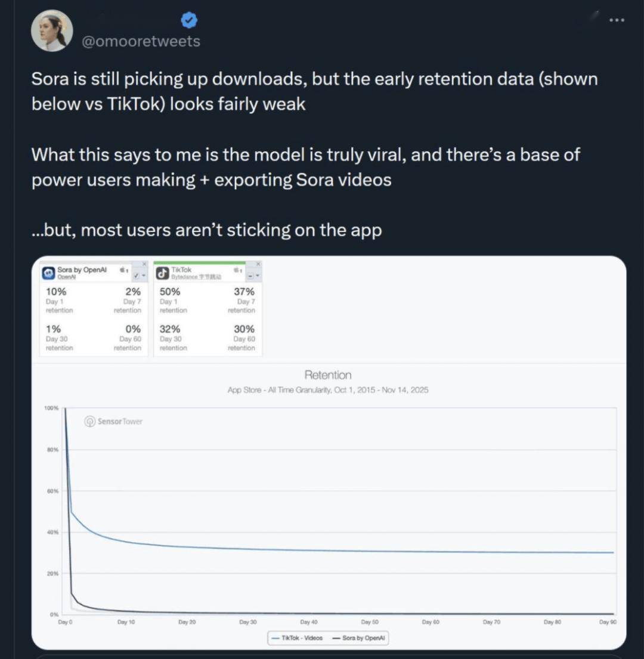Click the Sora by OpenAI app icon

(x=49, y=273)
